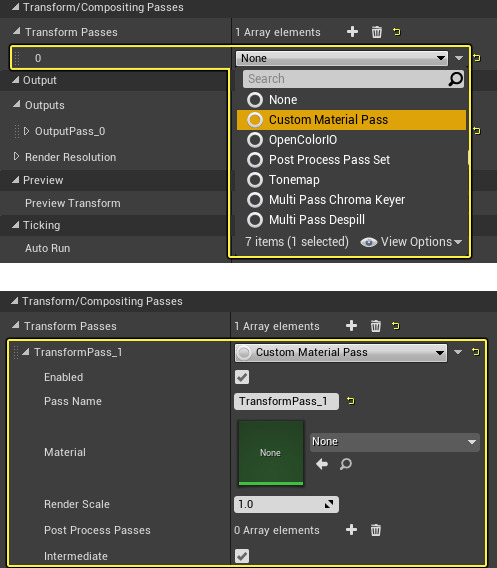Screen dimensions: 497x568
Task: Grab drag handle of TransformPass_1 row
Action: tap(16, 352)
